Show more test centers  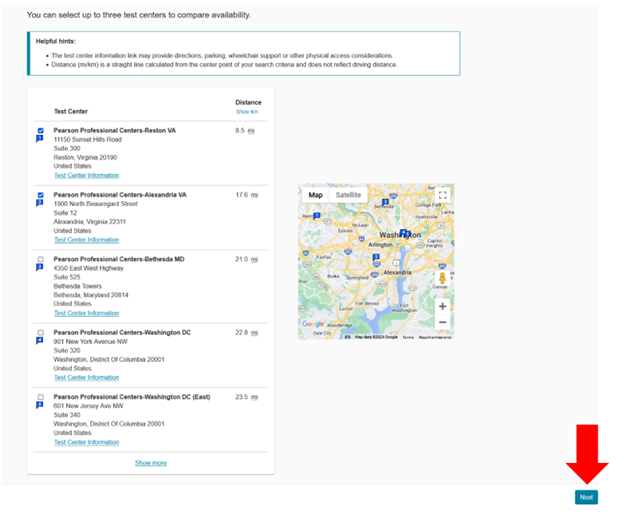[151, 463]
